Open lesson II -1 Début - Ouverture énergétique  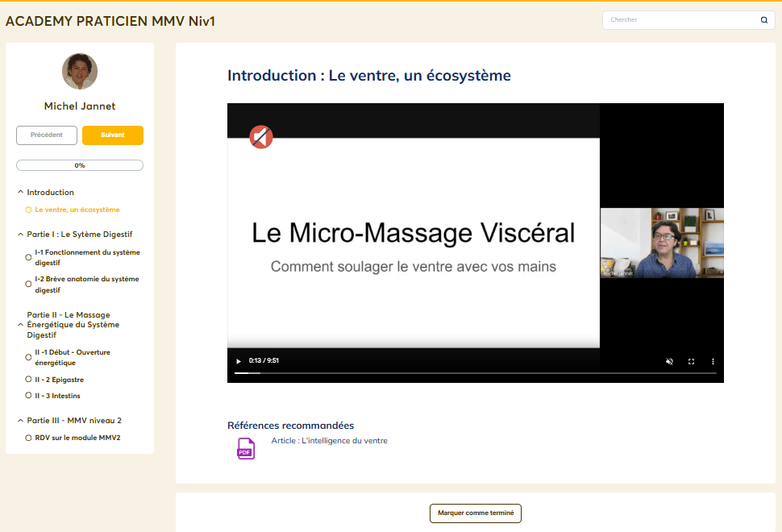73,358
